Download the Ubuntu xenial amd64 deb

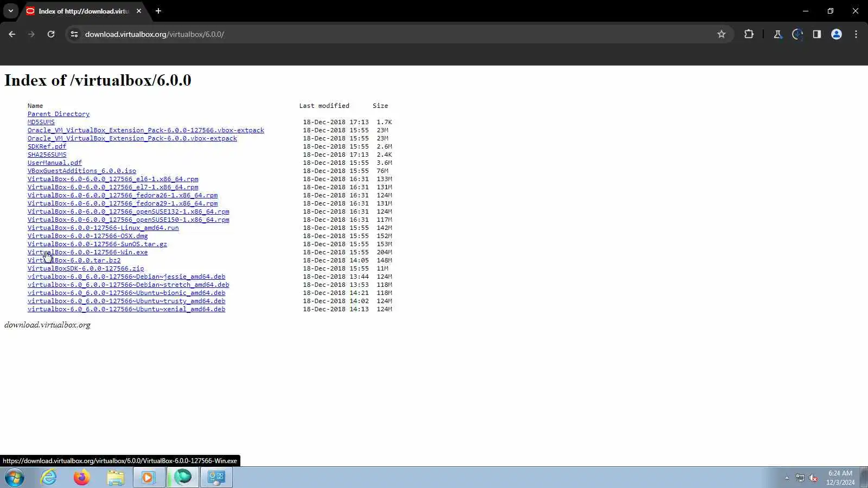tap(126, 309)
